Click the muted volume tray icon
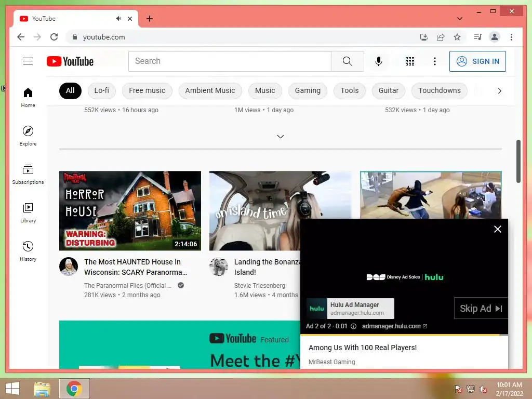Screen dimensions: 532x399 (483, 389)
